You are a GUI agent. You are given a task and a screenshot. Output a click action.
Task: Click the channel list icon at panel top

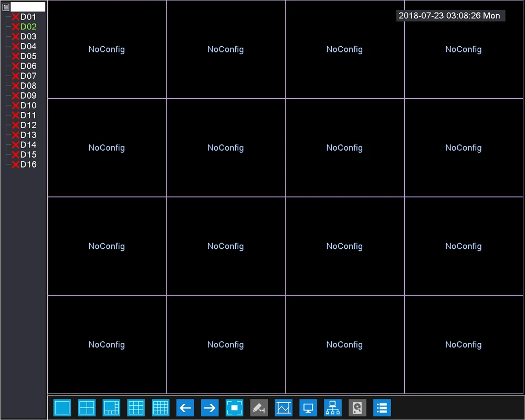pyautogui.click(x=6, y=7)
